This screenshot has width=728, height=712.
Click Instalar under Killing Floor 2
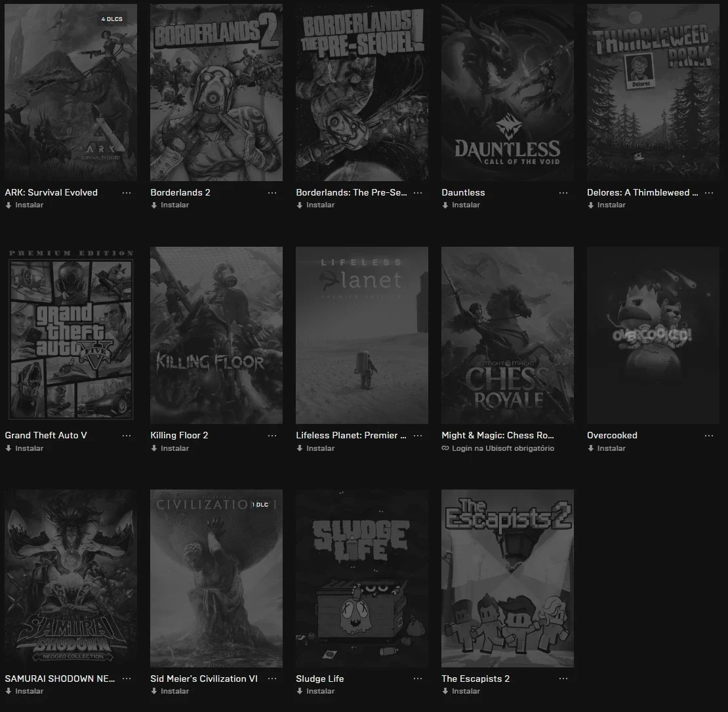(x=170, y=448)
